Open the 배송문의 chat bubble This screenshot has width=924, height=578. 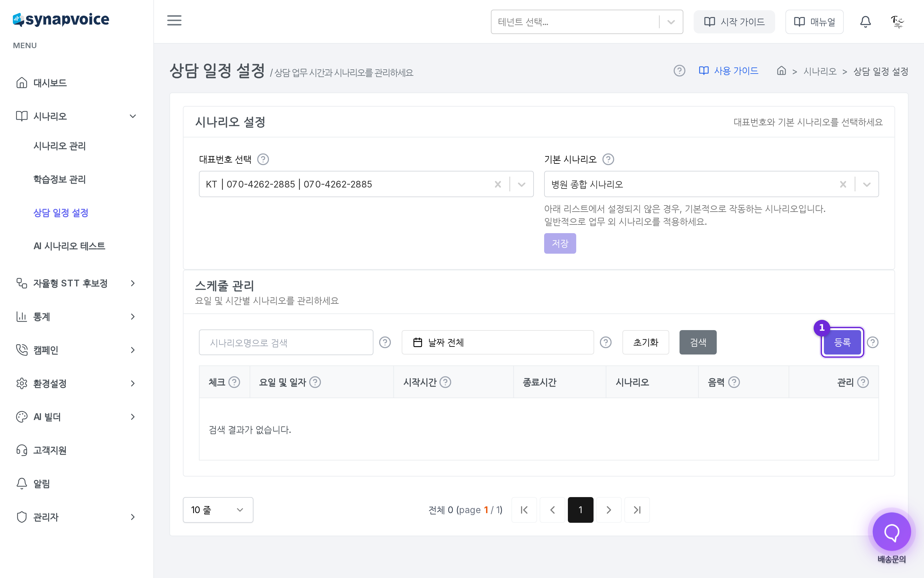(x=892, y=532)
